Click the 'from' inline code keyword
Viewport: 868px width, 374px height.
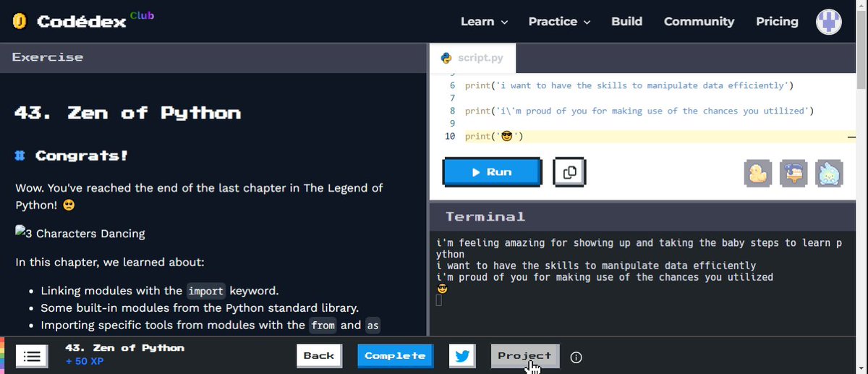tap(323, 326)
